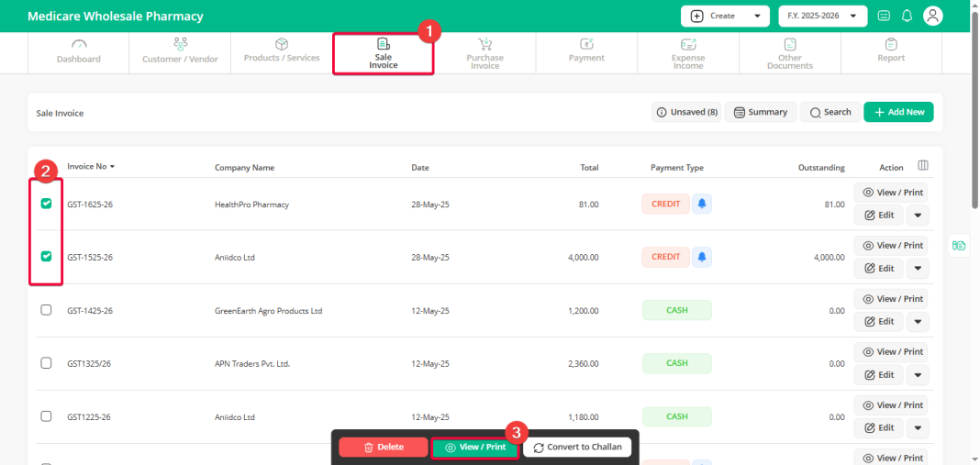Click the chat message icon in header
Image resolution: width=980 pixels, height=465 pixels.
883,16
